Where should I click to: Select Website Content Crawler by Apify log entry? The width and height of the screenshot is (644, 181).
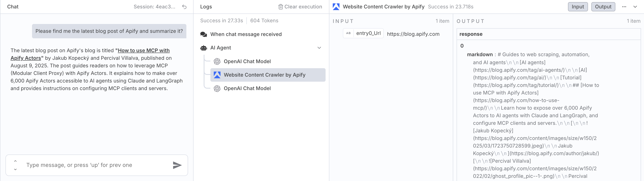[x=265, y=75]
